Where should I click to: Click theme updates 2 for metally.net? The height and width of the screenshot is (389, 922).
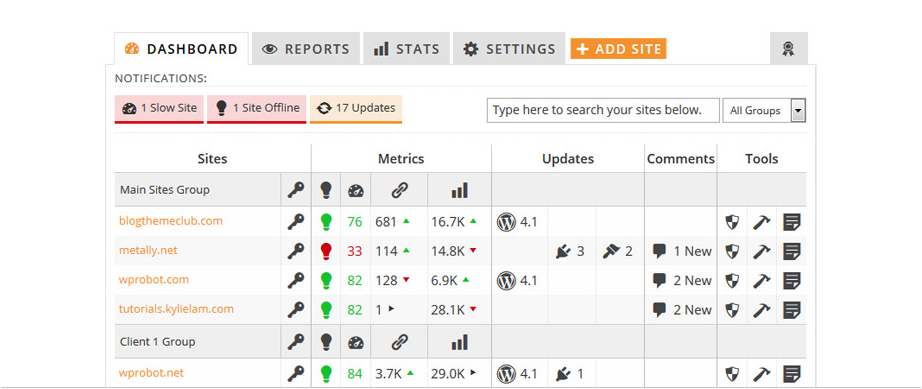617,251
